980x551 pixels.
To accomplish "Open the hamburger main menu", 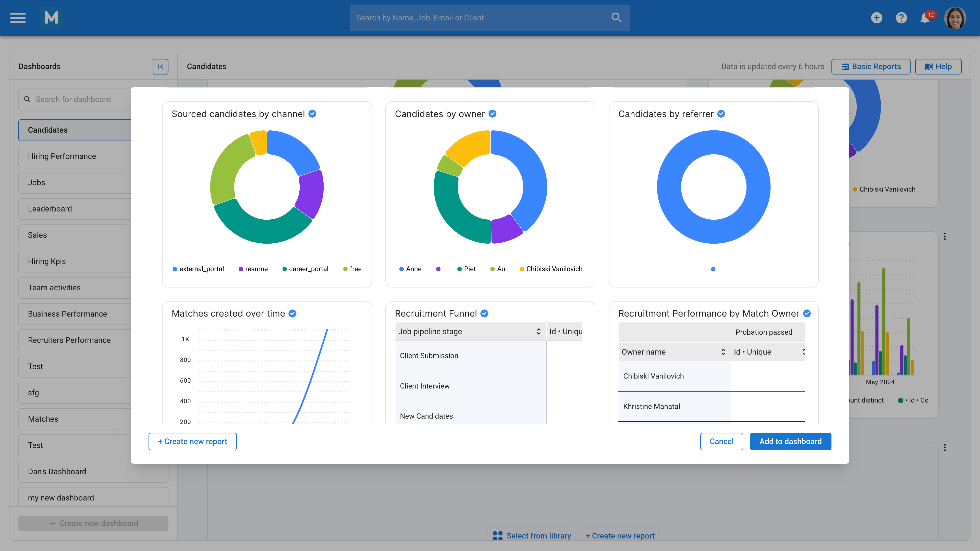I will pyautogui.click(x=18, y=18).
